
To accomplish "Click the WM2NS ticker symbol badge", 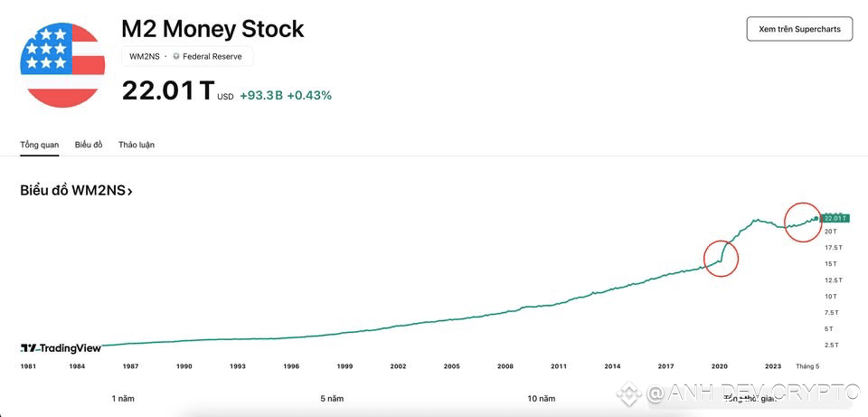I will 144,56.
